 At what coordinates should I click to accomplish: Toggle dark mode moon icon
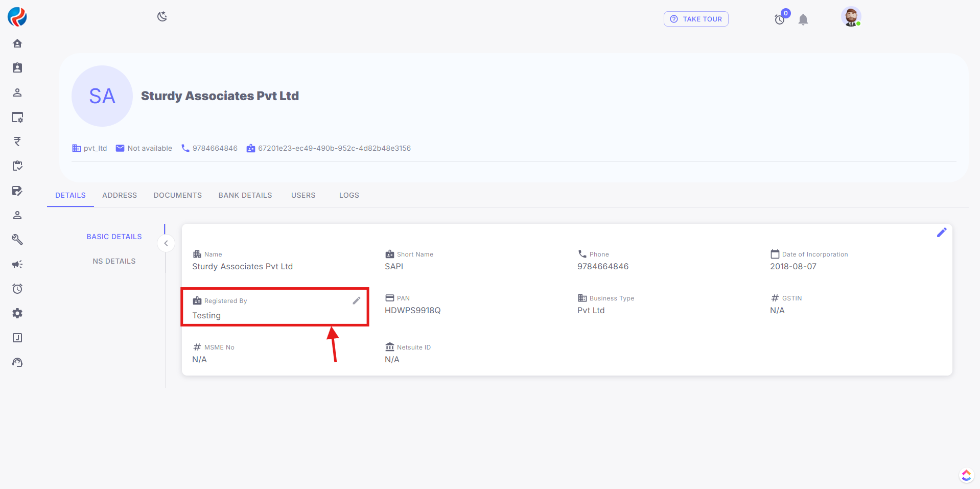tap(162, 17)
